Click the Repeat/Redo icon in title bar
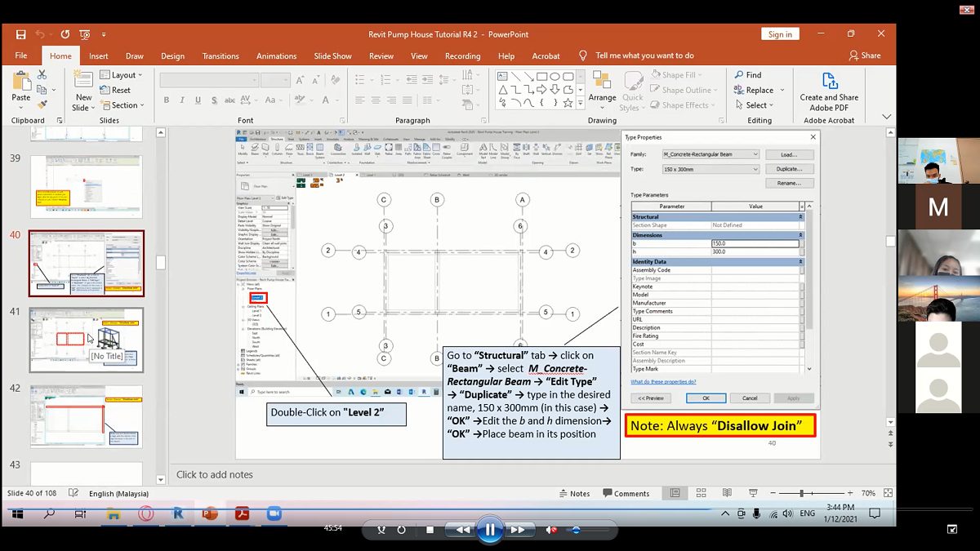 click(x=64, y=34)
